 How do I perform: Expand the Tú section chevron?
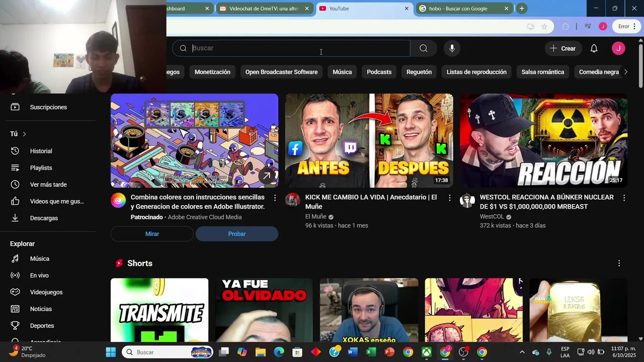24,134
